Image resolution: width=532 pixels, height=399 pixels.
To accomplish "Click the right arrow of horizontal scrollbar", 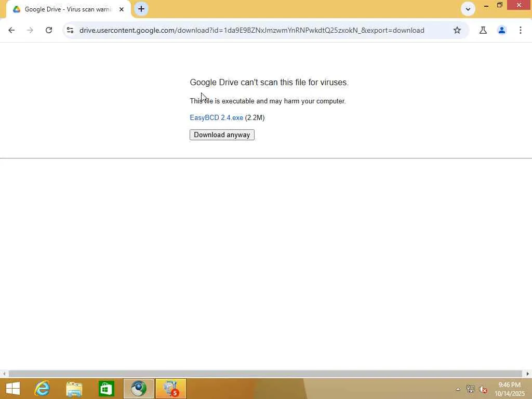I will (x=528, y=374).
